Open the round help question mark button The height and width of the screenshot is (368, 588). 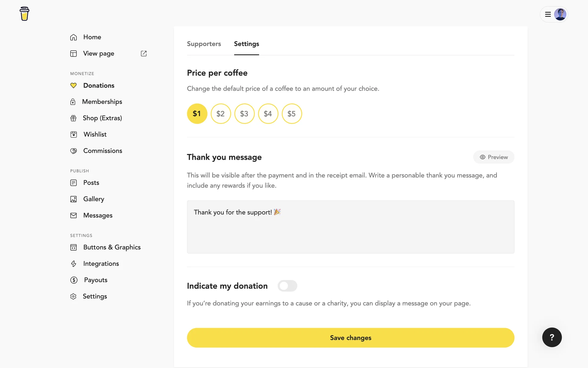[x=552, y=337]
